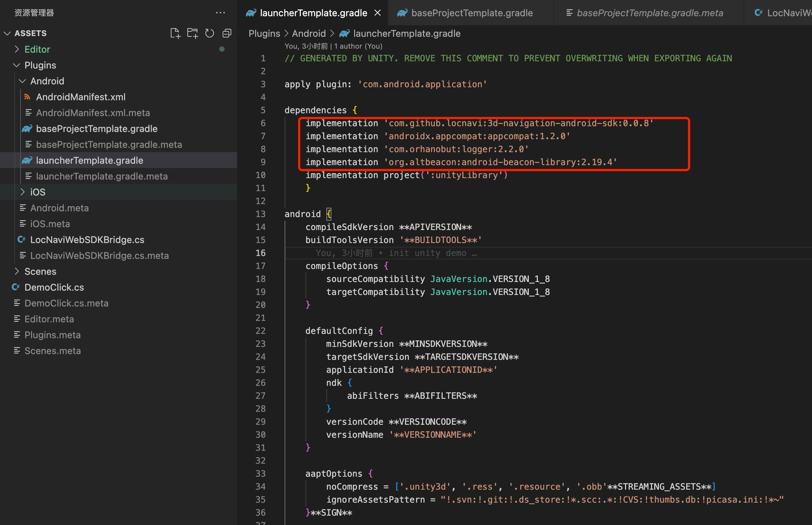Viewport: 812px width, 525px height.
Task: Click the 'init unity demo' blame annotation
Action: (396, 253)
